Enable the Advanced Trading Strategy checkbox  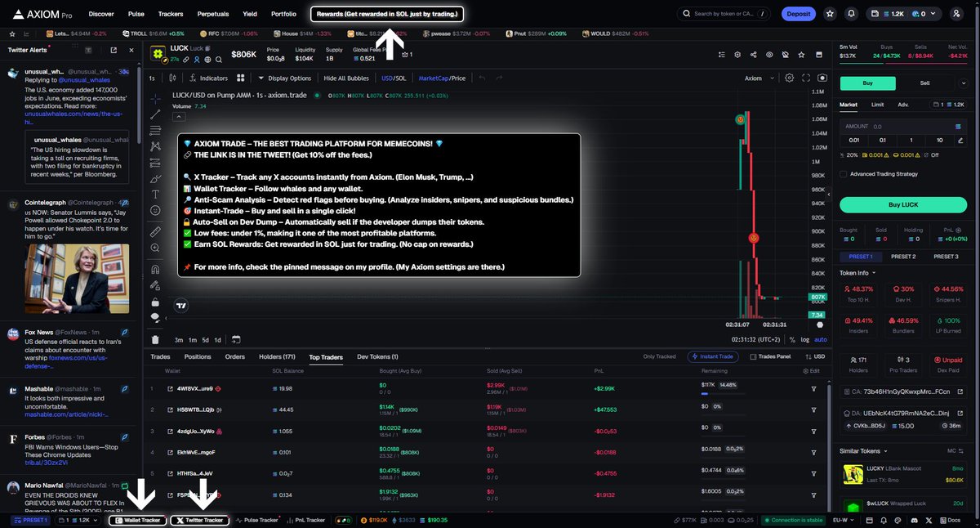coord(844,174)
